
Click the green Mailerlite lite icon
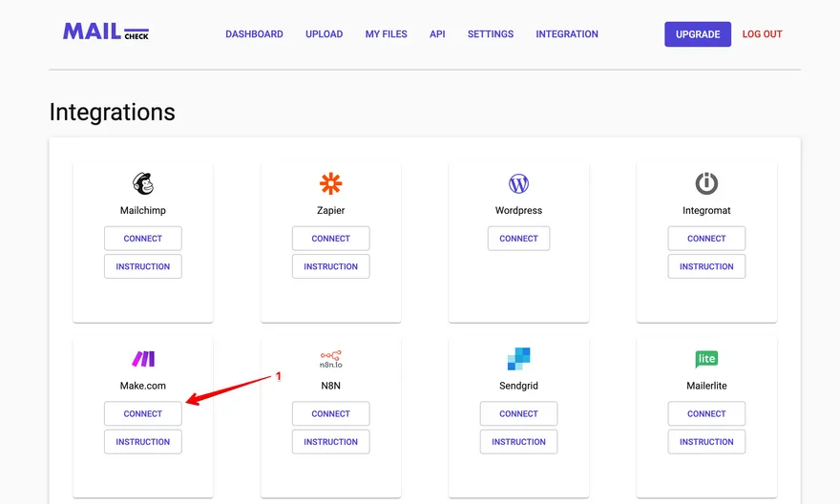click(706, 359)
